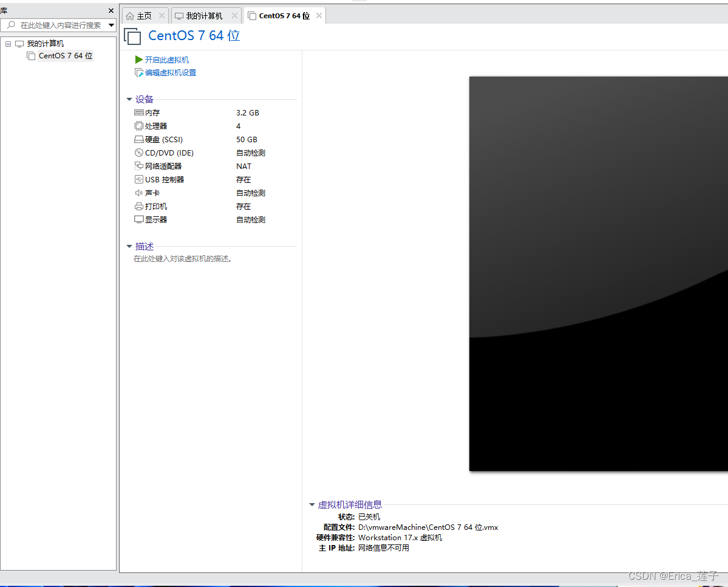Click the 显示器 label
The image size is (728, 587).
(156, 219)
